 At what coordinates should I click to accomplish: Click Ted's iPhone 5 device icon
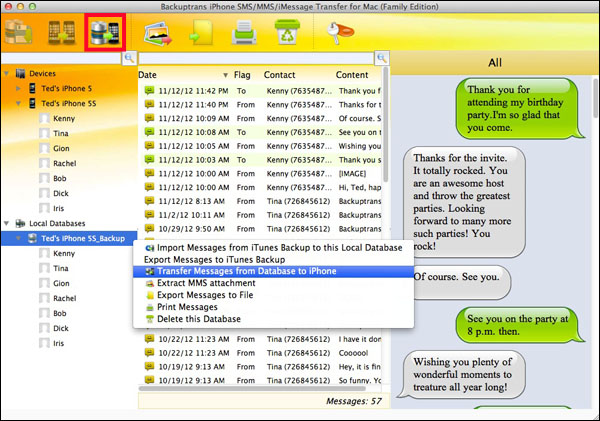pos(33,88)
